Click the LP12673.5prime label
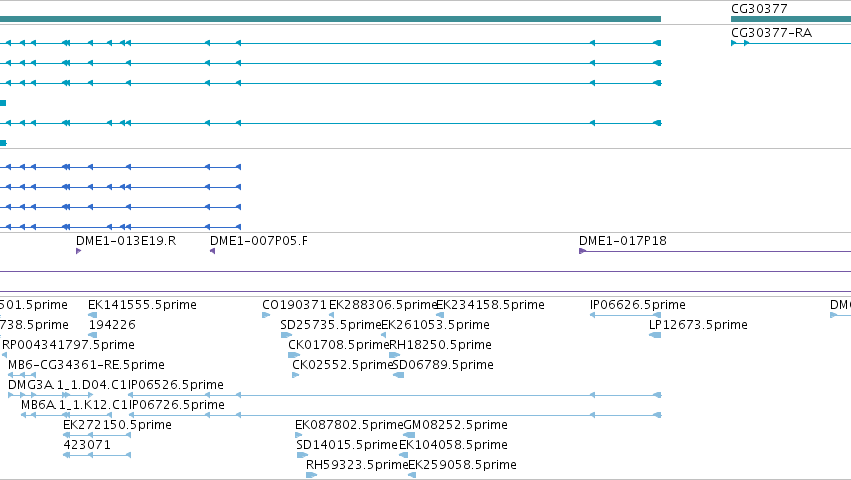Image resolution: width=851 pixels, height=480 pixels. click(x=698, y=325)
